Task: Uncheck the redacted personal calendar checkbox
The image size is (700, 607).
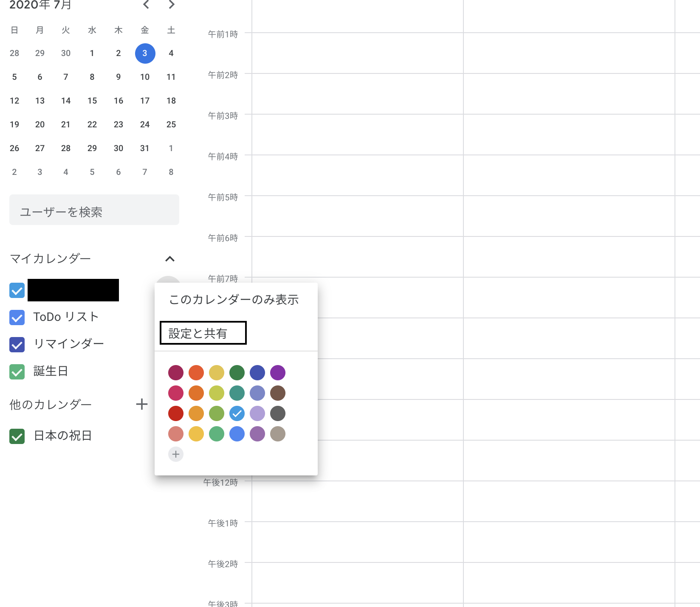Action: [x=17, y=290]
